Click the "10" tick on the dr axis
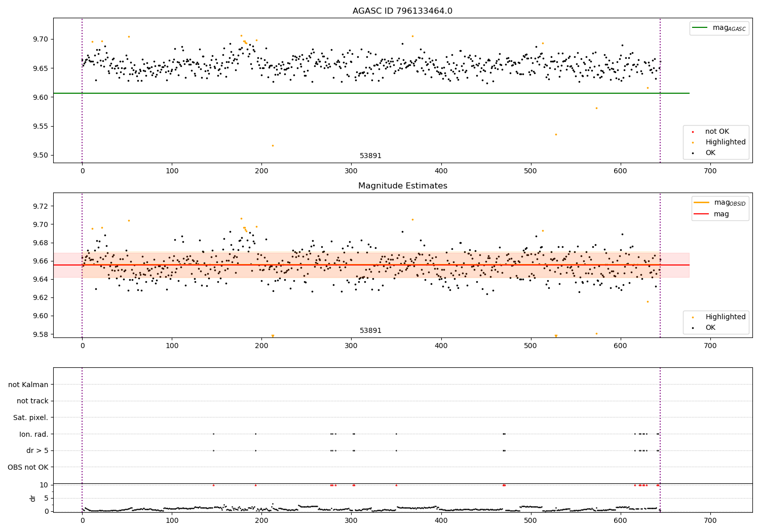This screenshot has width=760, height=532. click(x=44, y=485)
